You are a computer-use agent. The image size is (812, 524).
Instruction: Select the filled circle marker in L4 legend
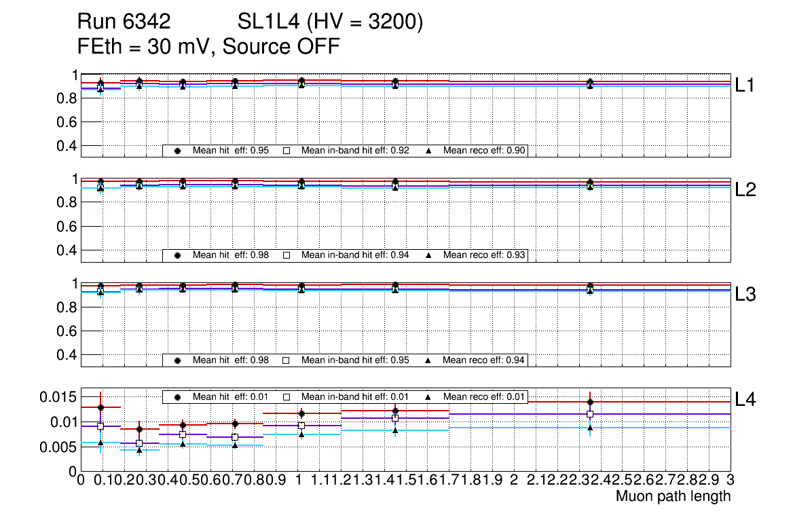(x=178, y=397)
